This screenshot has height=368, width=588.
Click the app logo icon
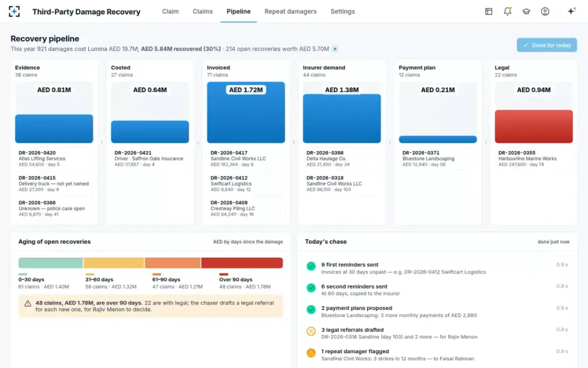(15, 11)
